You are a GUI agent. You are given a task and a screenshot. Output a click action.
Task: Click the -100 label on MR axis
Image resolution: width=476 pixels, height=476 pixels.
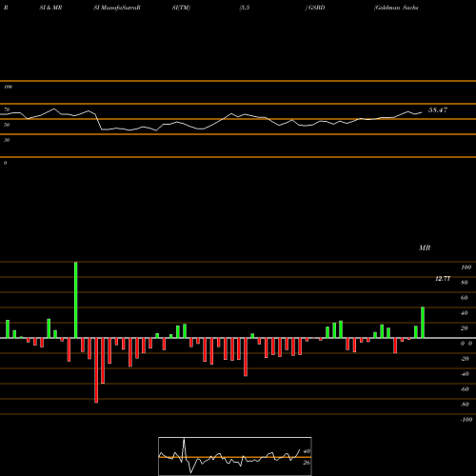[466, 420]
